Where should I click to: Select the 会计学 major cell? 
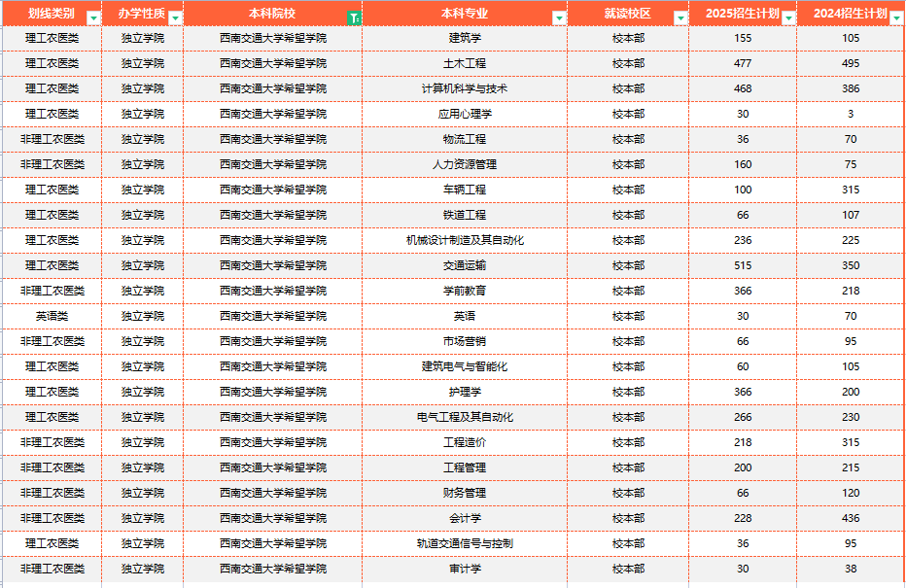point(465,518)
